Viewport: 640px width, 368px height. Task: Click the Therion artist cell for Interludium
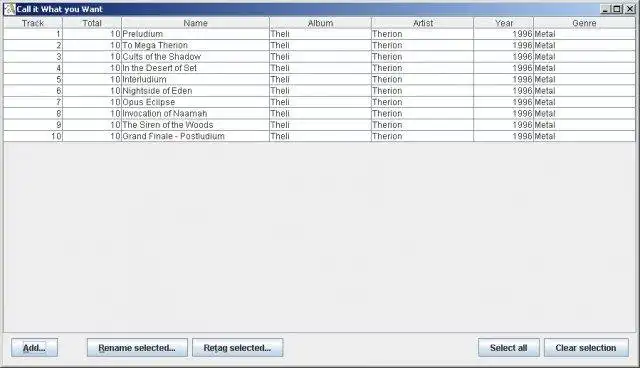[x=422, y=80]
